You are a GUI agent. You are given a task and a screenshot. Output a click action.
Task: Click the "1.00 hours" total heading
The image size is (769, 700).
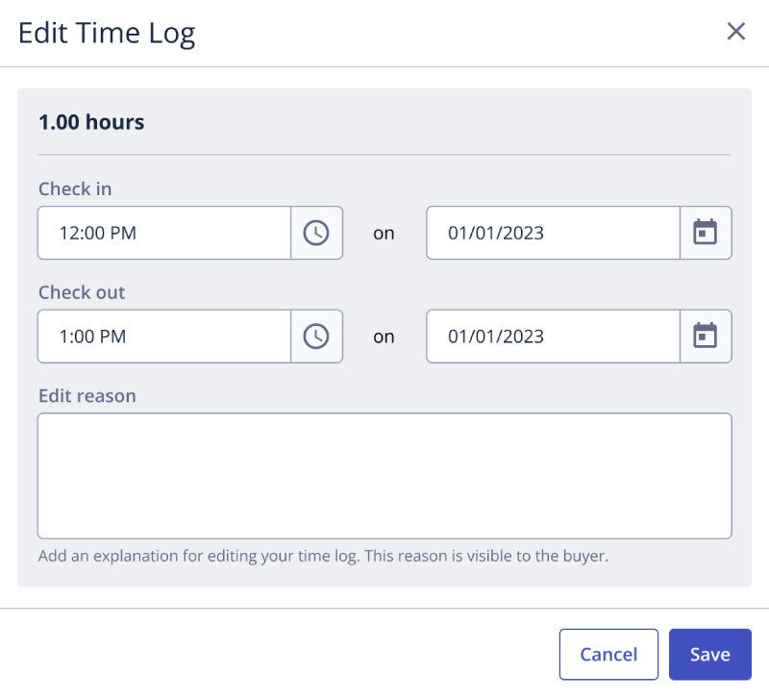tap(91, 122)
